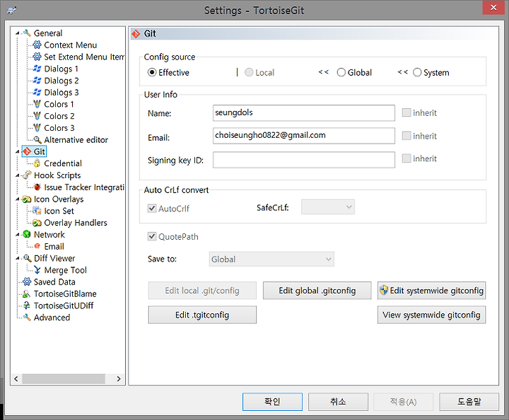This screenshot has width=509, height=420.
Task: Toggle the QuotePath checkbox
Action: click(x=152, y=236)
